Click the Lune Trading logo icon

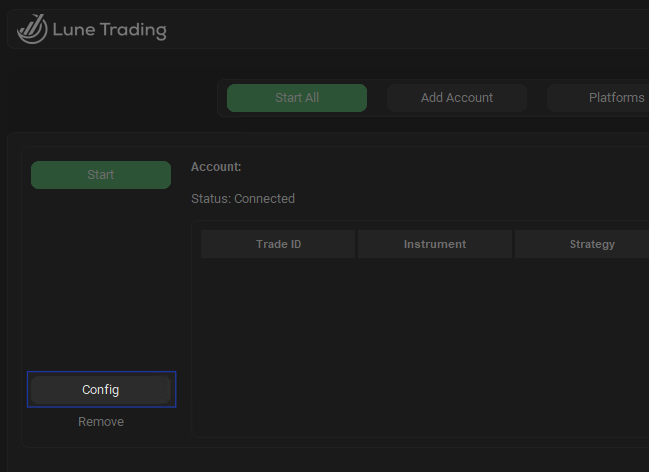pyautogui.click(x=32, y=29)
